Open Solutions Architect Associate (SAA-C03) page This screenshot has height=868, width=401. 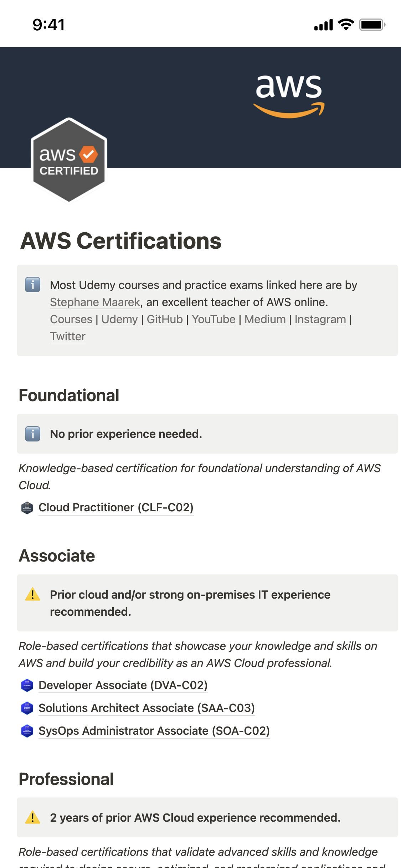click(146, 708)
